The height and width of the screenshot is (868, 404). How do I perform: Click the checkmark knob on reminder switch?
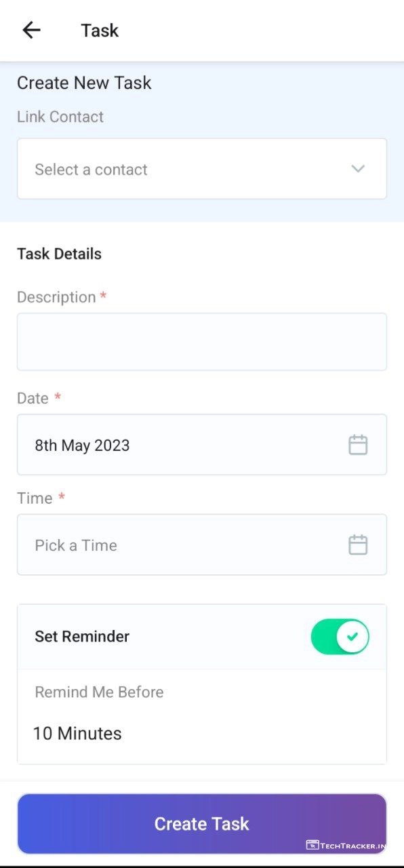pyautogui.click(x=352, y=637)
